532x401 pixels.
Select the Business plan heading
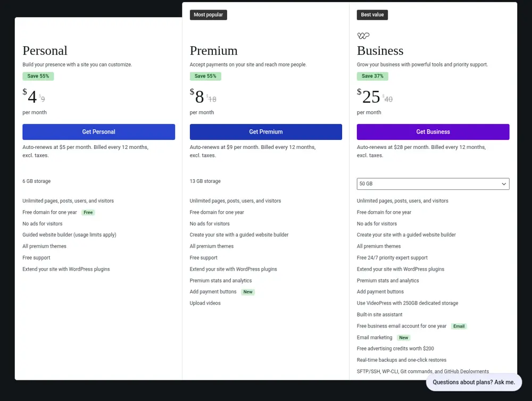pyautogui.click(x=380, y=51)
